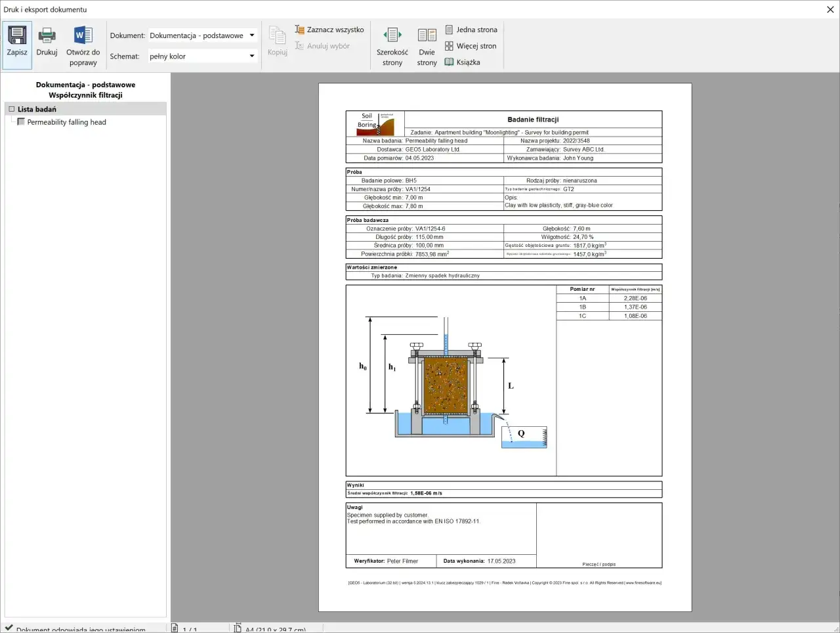Click the 1,08E-06 value for measurement 1C
This screenshot has width=840, height=633.
coord(635,316)
